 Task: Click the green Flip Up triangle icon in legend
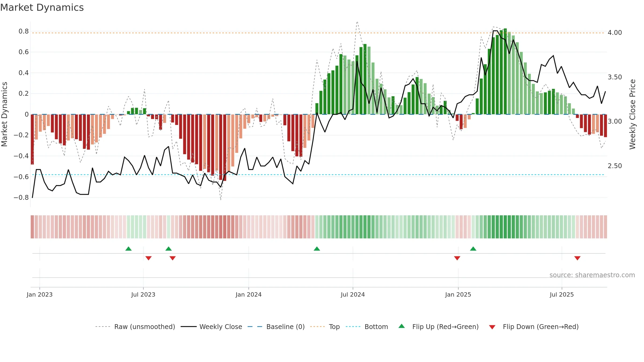click(402, 326)
